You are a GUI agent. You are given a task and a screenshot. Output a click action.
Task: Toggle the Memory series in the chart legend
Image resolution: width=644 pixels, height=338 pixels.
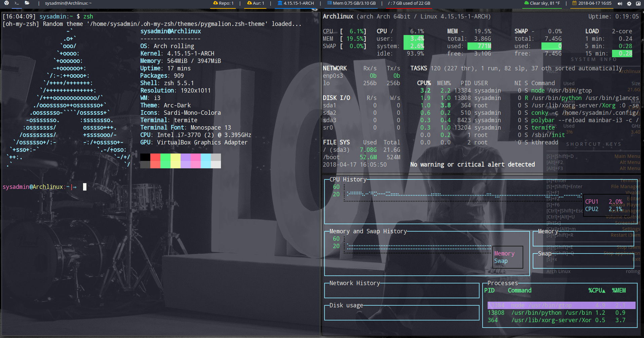coord(504,253)
